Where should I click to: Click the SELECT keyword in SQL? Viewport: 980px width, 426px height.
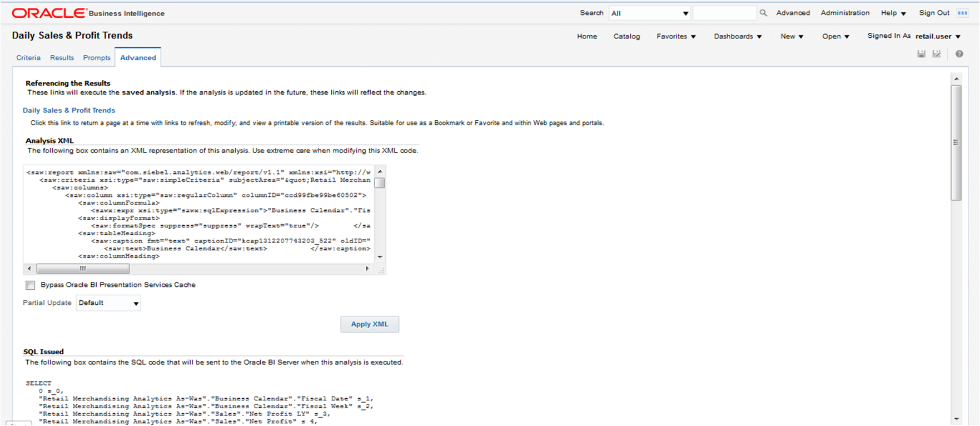[38, 383]
